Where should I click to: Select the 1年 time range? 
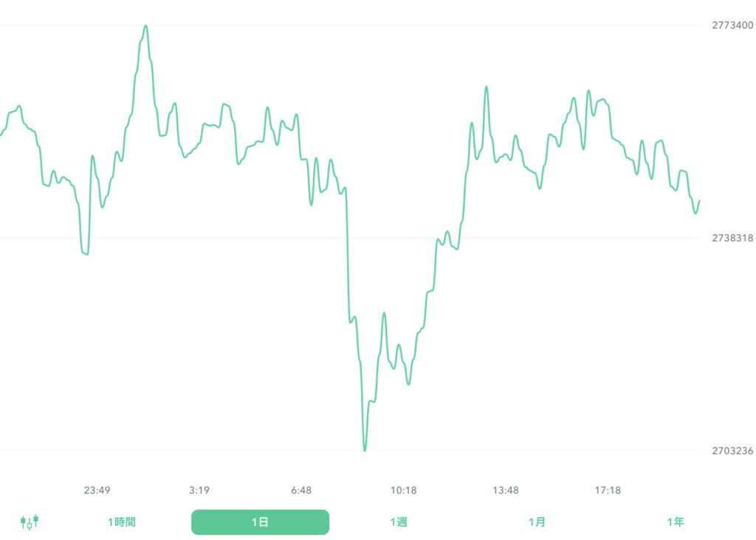[676, 521]
